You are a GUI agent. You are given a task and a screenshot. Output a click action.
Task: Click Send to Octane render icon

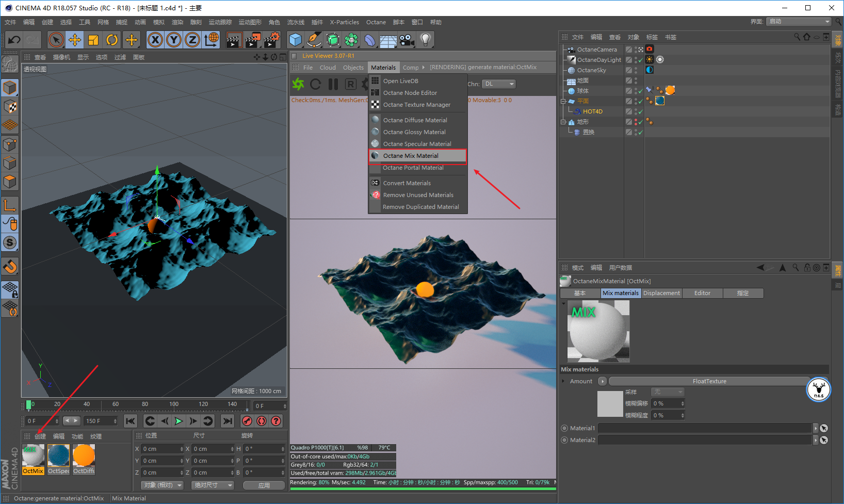(298, 84)
